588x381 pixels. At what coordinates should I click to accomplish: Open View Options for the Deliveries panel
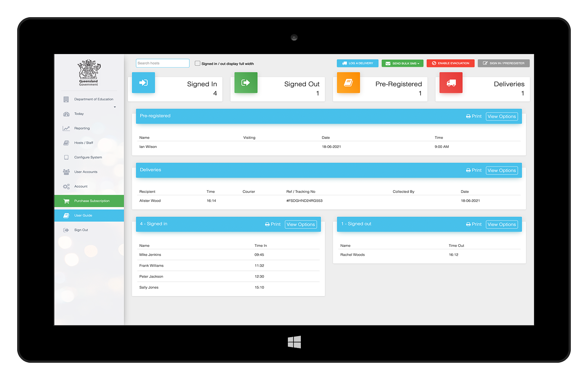[502, 170]
